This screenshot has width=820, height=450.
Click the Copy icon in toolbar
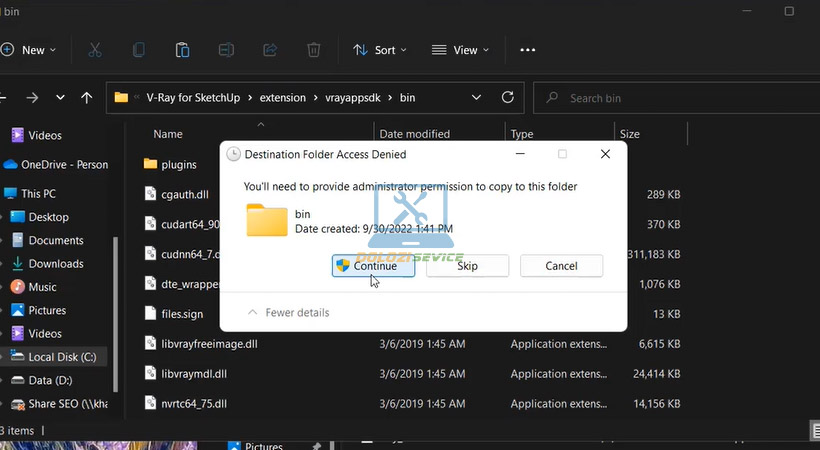[139, 50]
